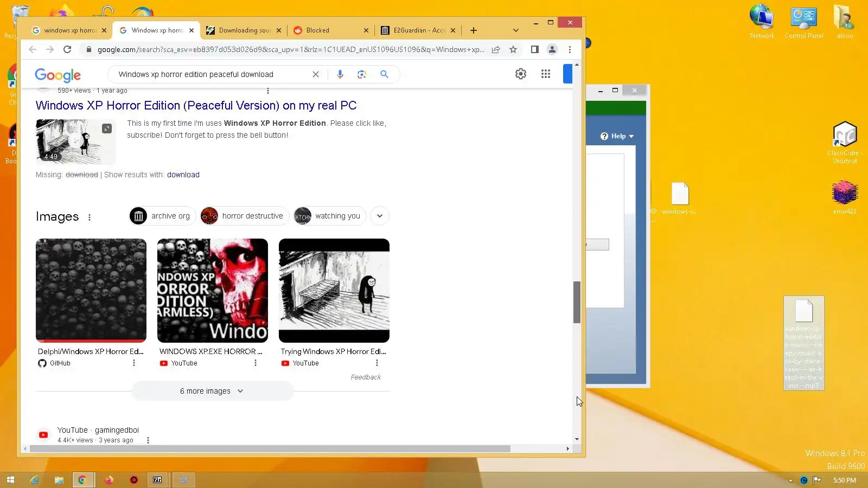The width and height of the screenshot is (868, 488).
Task: Open options for the GitHub image result
Action: [x=134, y=363]
